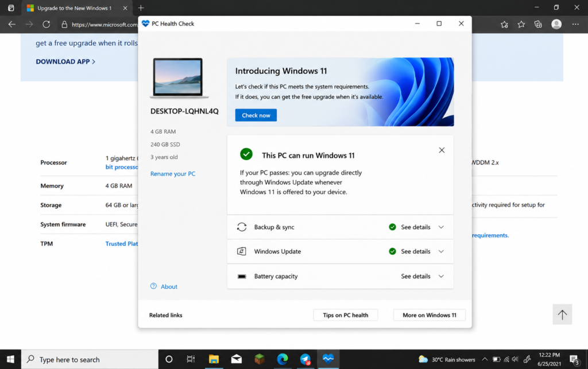The image size is (588, 369).
Task: Open the bit processor link in Edge page
Action: click(x=122, y=166)
